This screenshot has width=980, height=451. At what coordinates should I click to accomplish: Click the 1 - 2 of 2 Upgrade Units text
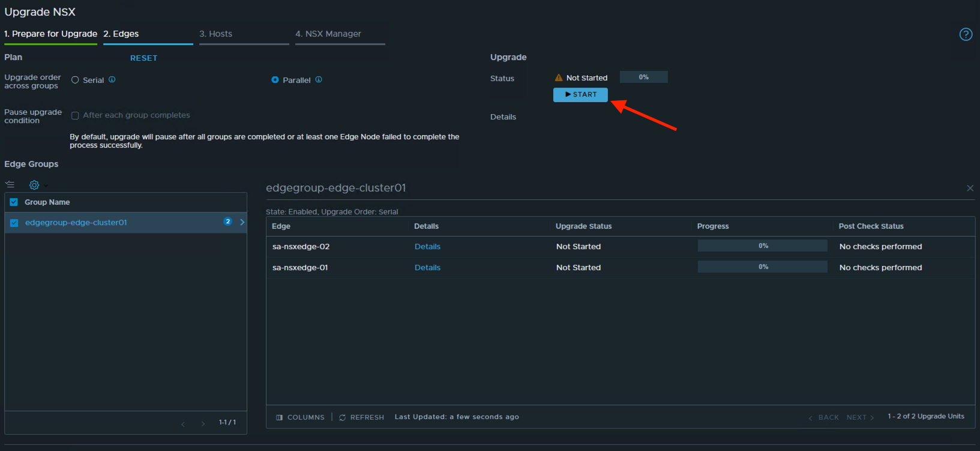[x=926, y=416]
